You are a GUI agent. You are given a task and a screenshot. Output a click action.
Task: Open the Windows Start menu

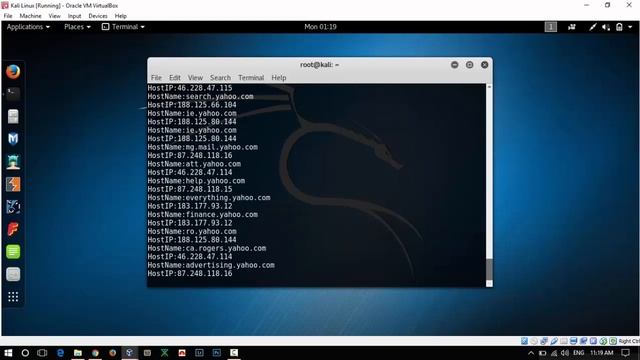(8, 353)
